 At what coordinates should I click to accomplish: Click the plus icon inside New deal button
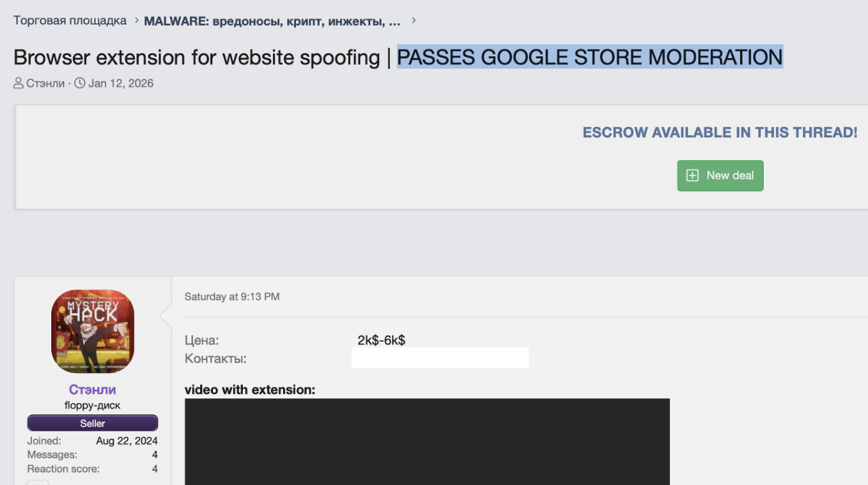click(692, 176)
